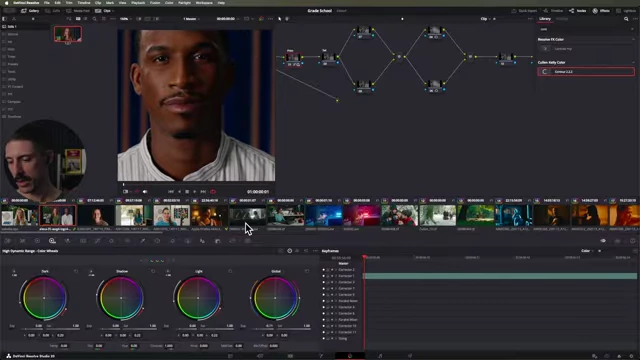Collapse the Resolve FX Color category
The height and width of the screenshot is (360, 640).
633,40
